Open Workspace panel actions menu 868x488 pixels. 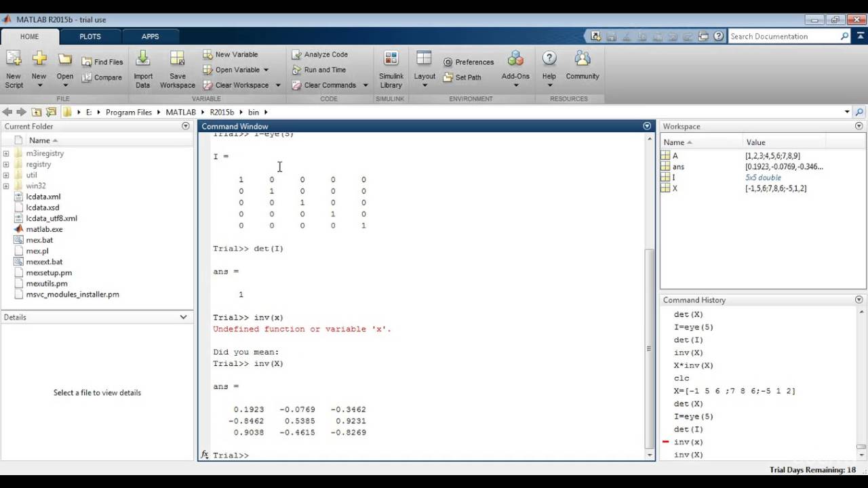[x=859, y=126]
